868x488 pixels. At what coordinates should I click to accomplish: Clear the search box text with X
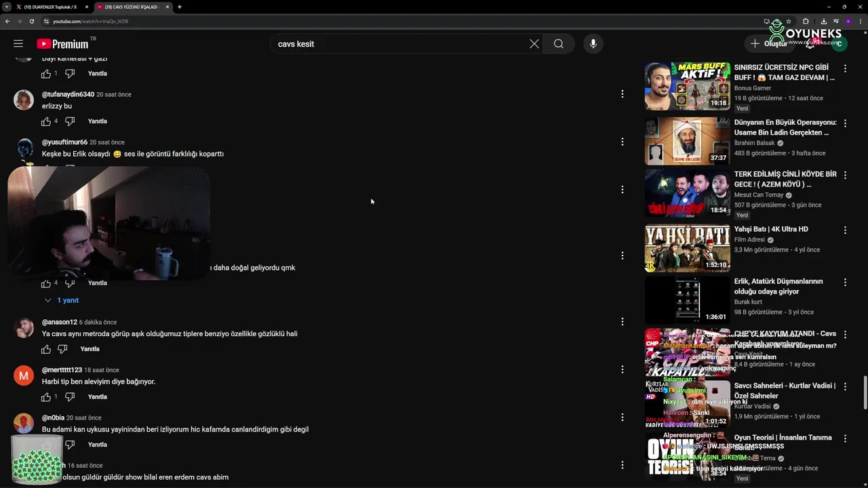pos(534,44)
